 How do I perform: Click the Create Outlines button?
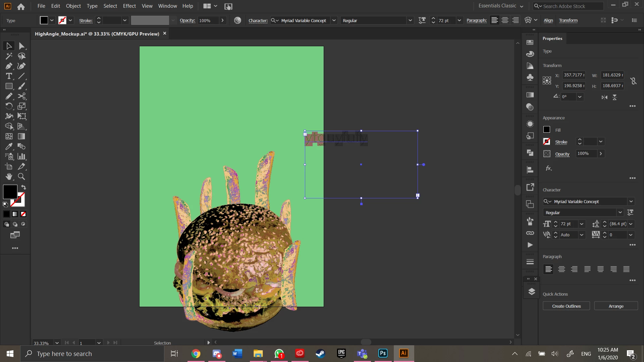pos(566,306)
